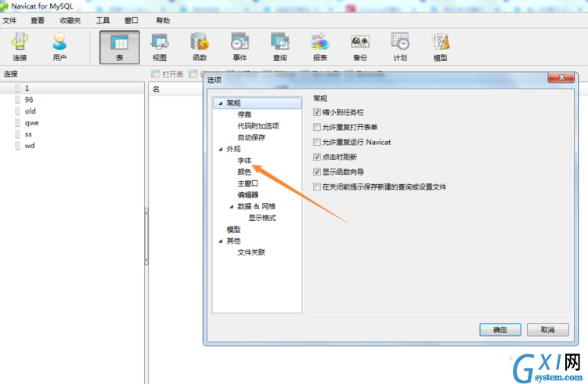Open the 备份 backup toolbar icon
Viewport: 588px width, 384px height.
point(360,47)
